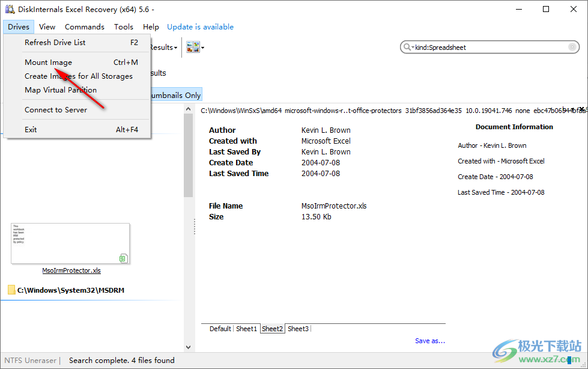Click the scroll up arrow of file list
This screenshot has height=369, width=588.
click(188, 109)
